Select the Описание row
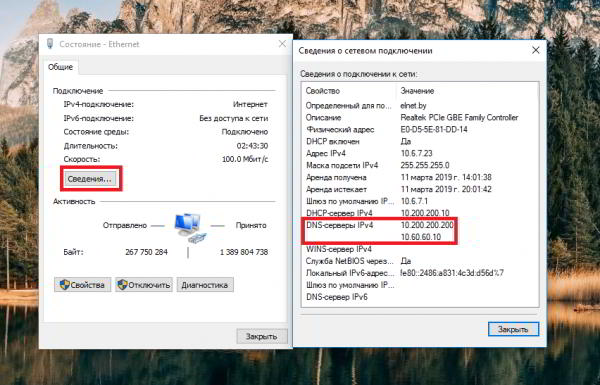600x385 pixels. coord(420,117)
